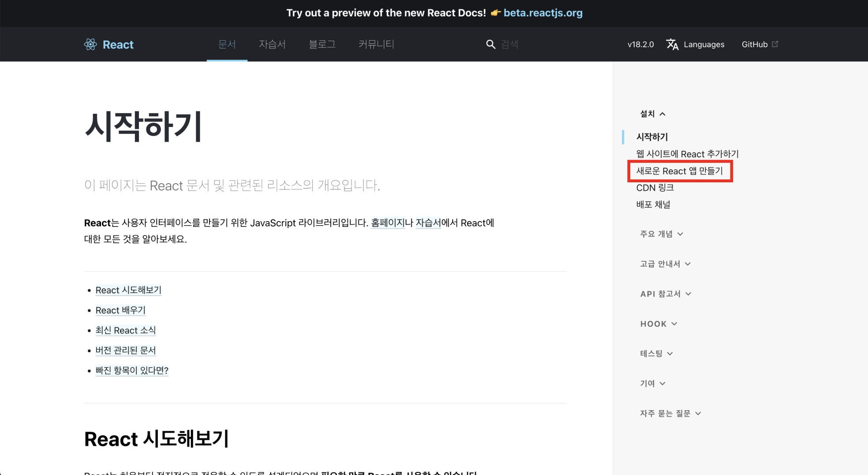Click the React 시도해보기 section heading
Image resolution: width=868 pixels, height=475 pixels.
pyautogui.click(x=157, y=439)
